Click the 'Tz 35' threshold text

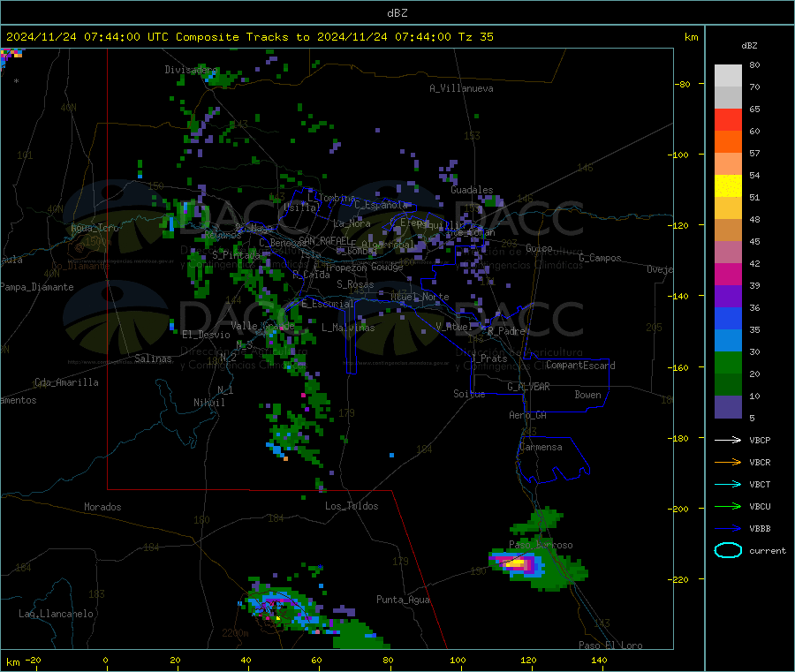coord(475,37)
